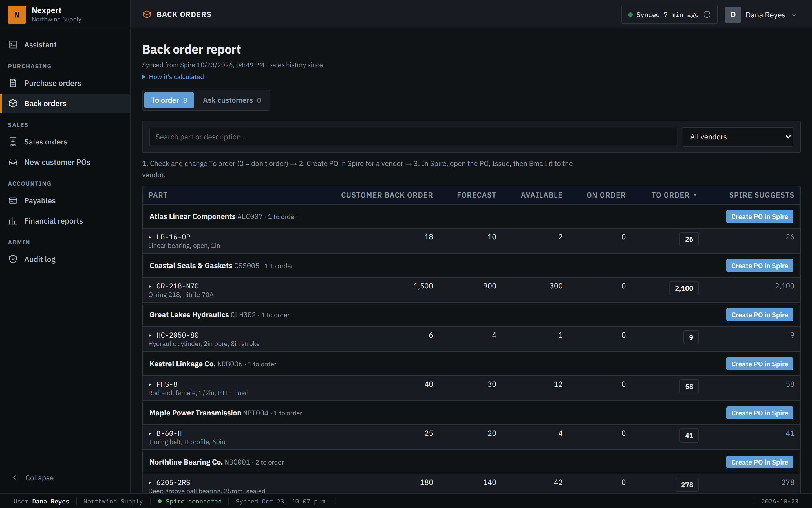Viewport: 812px width, 508px height.
Task: Edit To order quantity 278 for 6205-2RS
Action: tap(687, 485)
